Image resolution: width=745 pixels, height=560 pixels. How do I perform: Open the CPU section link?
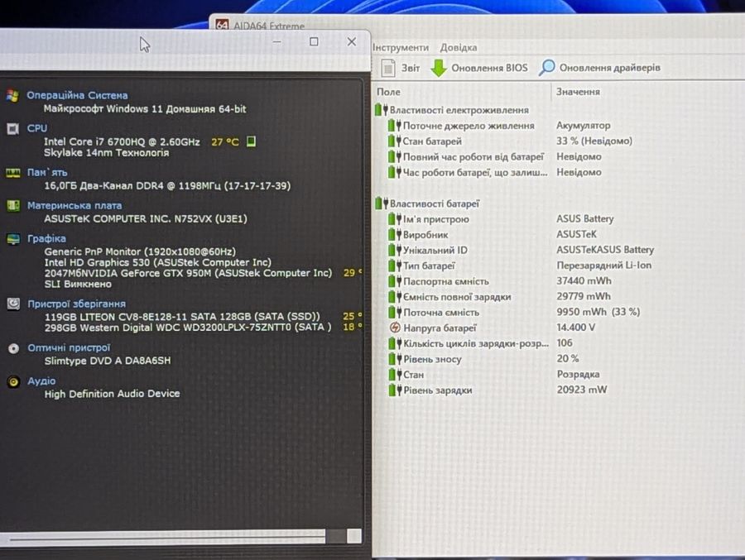point(37,128)
